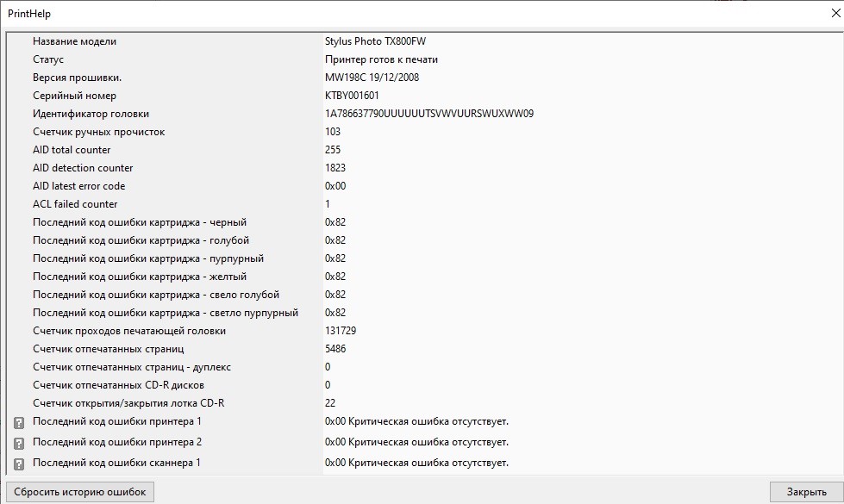Click help icon beside scanner error code 1
Image resolution: width=844 pixels, height=504 pixels.
[19, 464]
